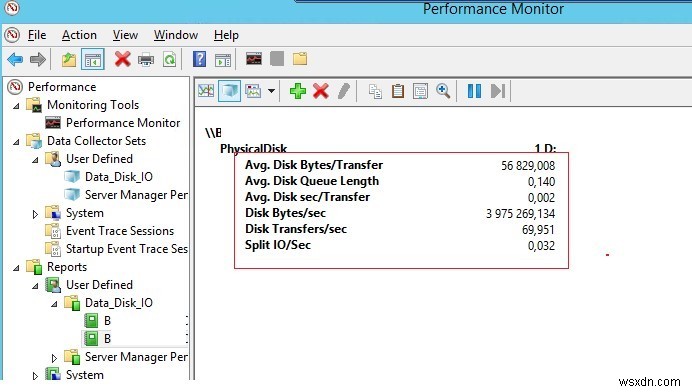Click the highlight pencil icon
The width and height of the screenshot is (692, 392).
(344, 91)
